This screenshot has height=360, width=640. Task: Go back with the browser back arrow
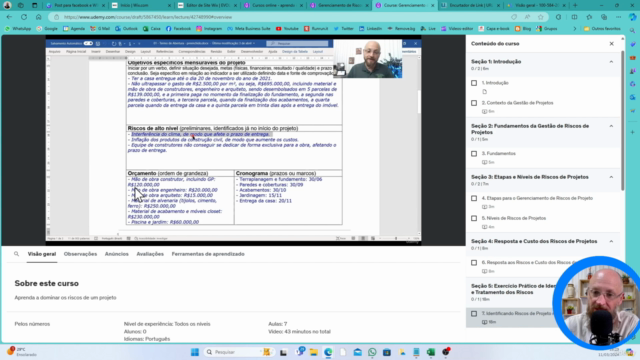coord(9,17)
